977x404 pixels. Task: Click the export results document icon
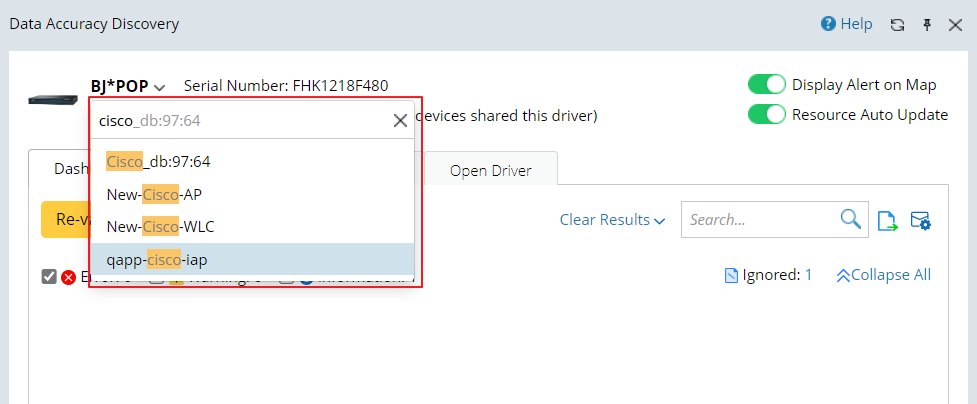887,221
